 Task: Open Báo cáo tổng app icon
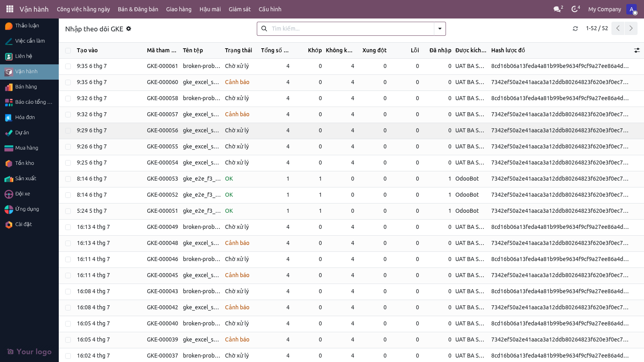click(x=9, y=102)
